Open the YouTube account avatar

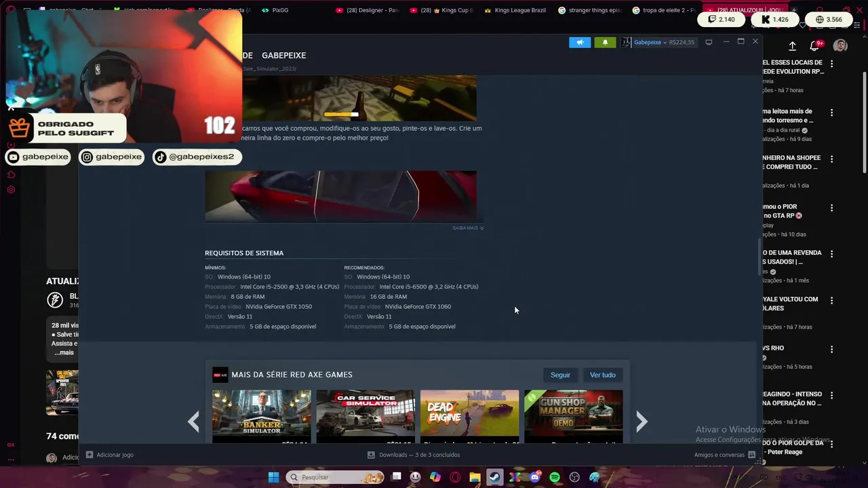pyautogui.click(x=840, y=45)
